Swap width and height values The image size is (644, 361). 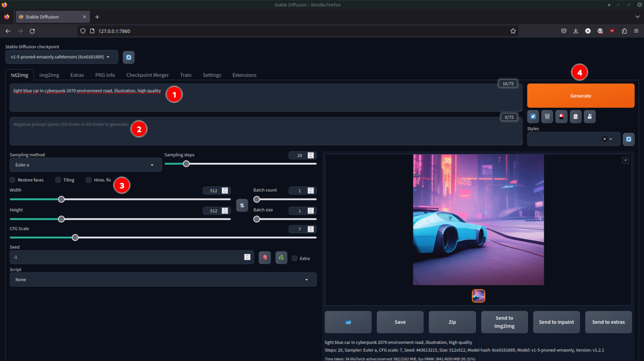point(242,205)
